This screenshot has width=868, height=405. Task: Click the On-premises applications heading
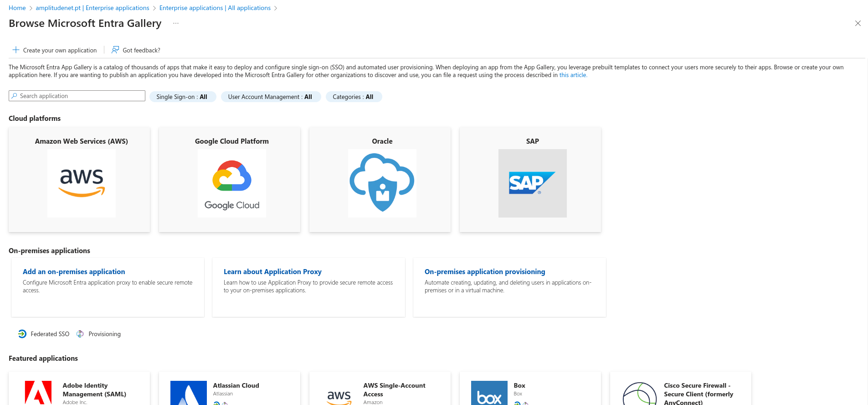pos(49,250)
